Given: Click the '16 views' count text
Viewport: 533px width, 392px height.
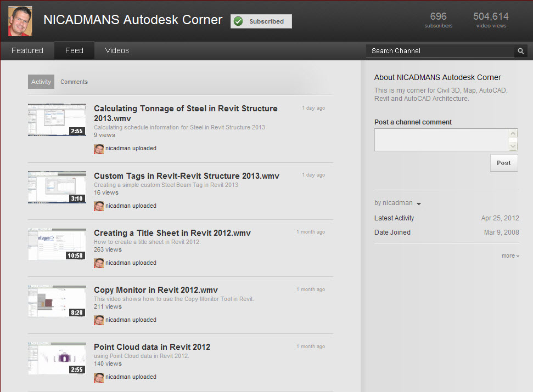Looking at the screenshot, I should pyautogui.click(x=106, y=193).
